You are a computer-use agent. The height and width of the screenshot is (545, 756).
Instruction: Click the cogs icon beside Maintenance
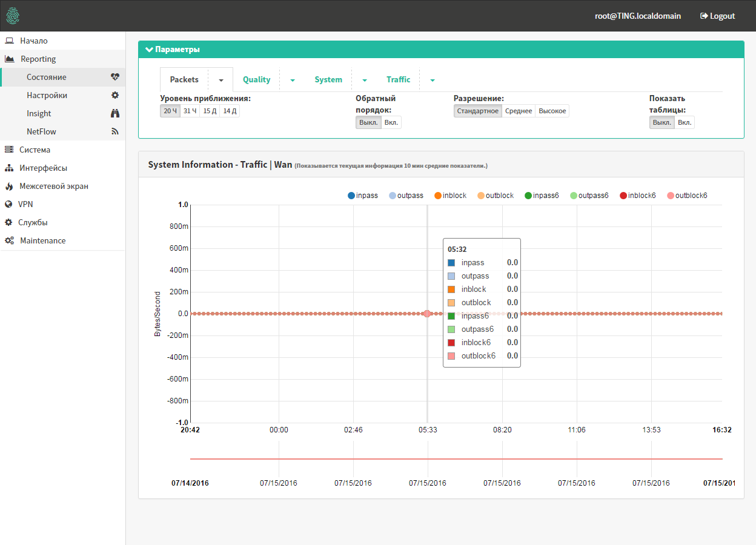(x=9, y=240)
